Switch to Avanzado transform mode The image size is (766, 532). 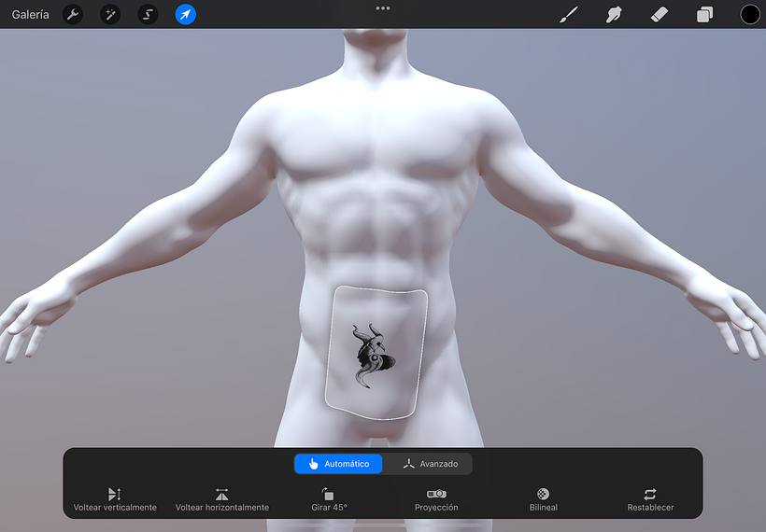pyautogui.click(x=429, y=464)
